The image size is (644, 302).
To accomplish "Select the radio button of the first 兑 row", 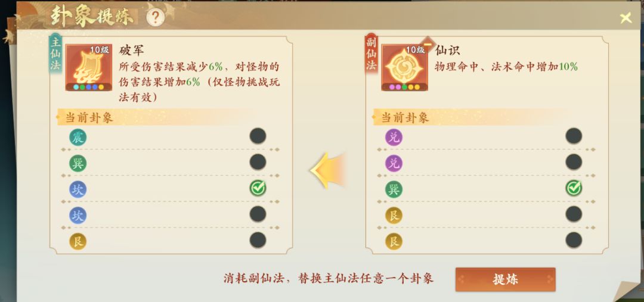I will [574, 136].
